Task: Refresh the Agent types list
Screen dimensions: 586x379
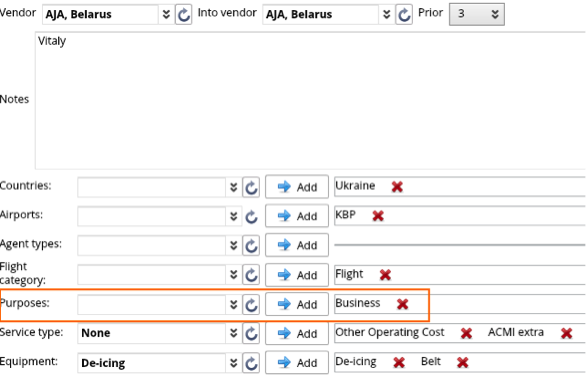Action: pos(251,246)
